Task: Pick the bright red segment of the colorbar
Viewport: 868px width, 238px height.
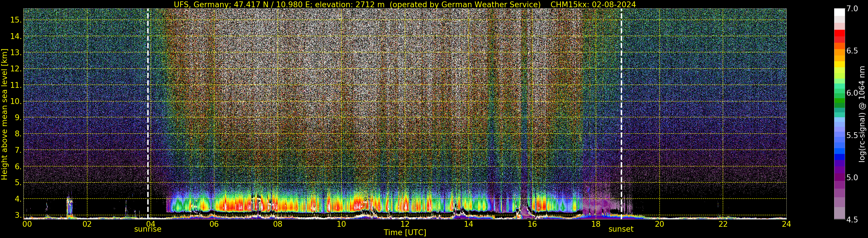Action: 839,33
